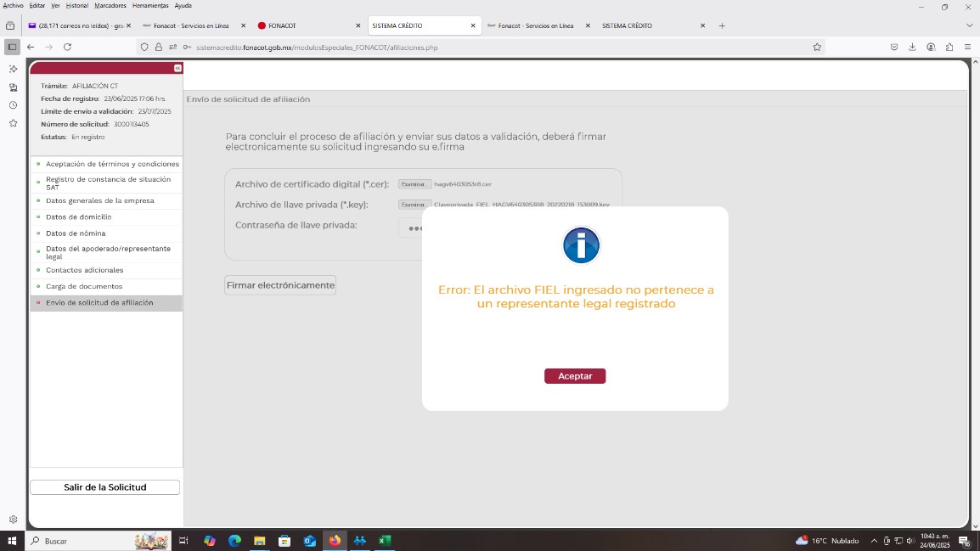Image resolution: width=980 pixels, height=551 pixels.
Task: Select Carga de documentos step
Action: click(84, 286)
